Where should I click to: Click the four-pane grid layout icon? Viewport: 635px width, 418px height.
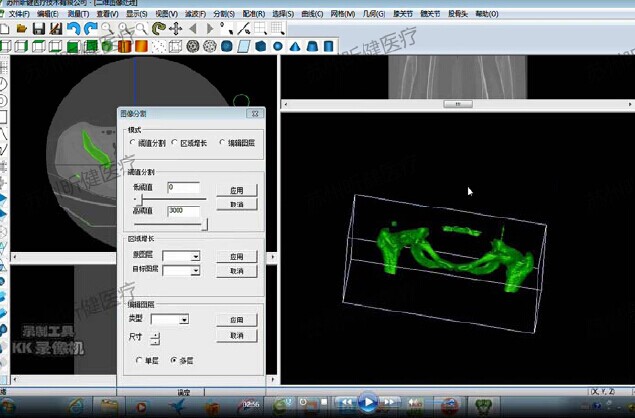(x=260, y=29)
